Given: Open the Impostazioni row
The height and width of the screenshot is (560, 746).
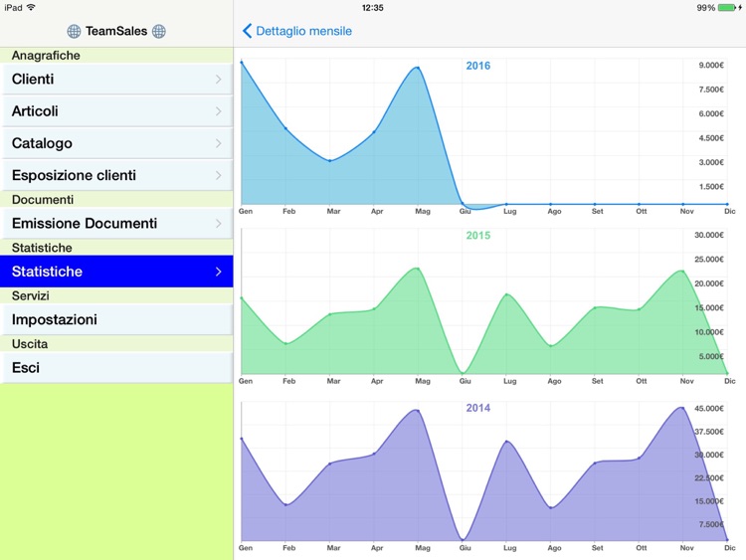Looking at the screenshot, I should pyautogui.click(x=116, y=319).
